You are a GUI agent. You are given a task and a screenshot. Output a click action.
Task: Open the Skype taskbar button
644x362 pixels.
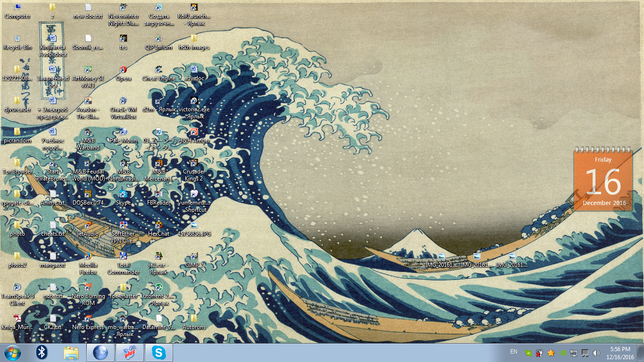(x=159, y=352)
